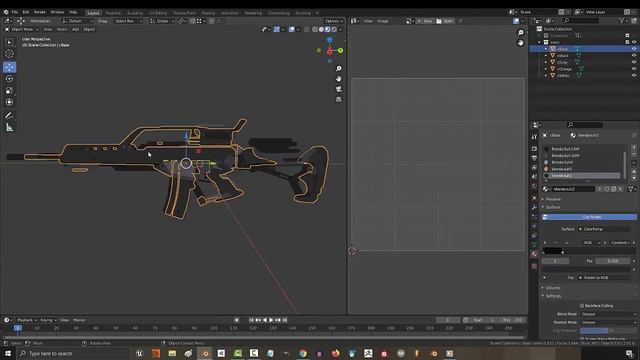
Task: Hide cOrange object with eye icon
Action: [634, 69]
